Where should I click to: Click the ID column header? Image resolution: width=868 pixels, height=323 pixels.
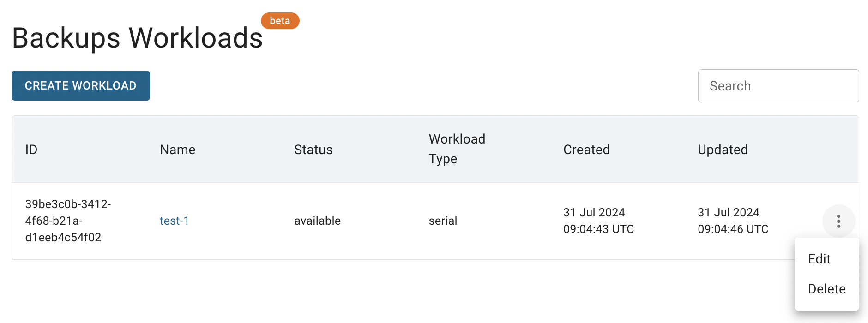point(31,150)
